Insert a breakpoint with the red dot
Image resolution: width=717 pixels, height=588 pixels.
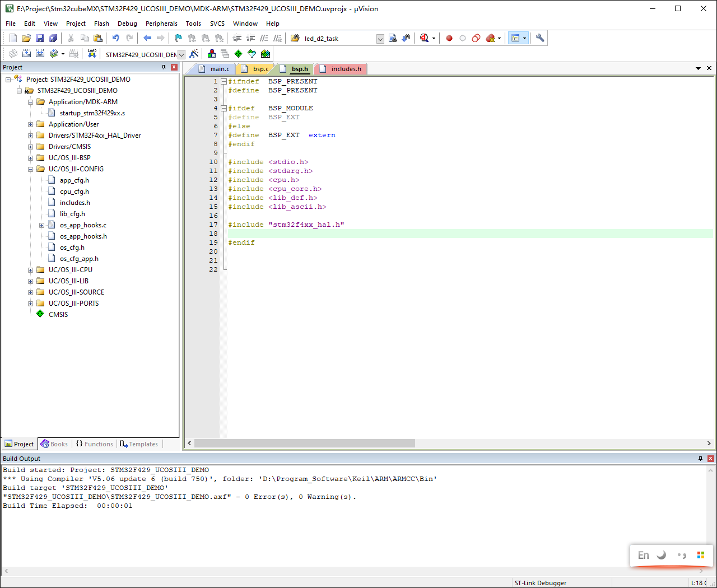449,38
